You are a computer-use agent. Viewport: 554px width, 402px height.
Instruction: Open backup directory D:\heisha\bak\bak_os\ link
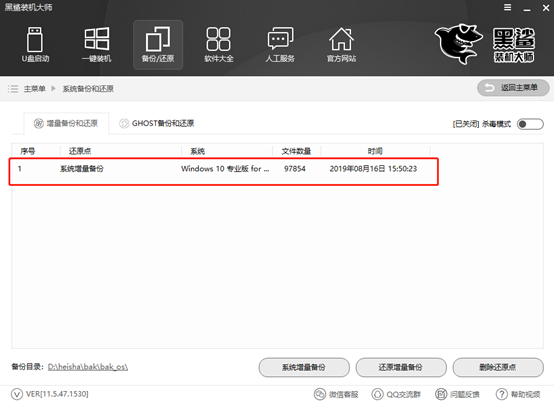tap(88, 367)
